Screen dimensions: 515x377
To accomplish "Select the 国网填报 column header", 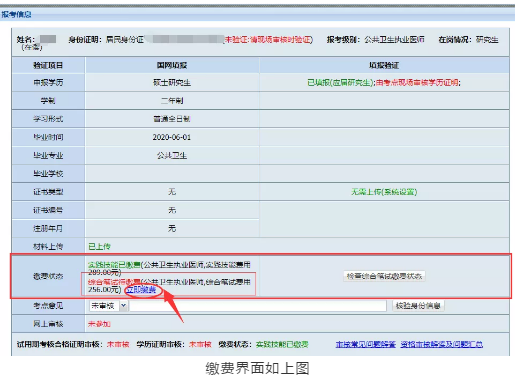I will (x=172, y=65).
